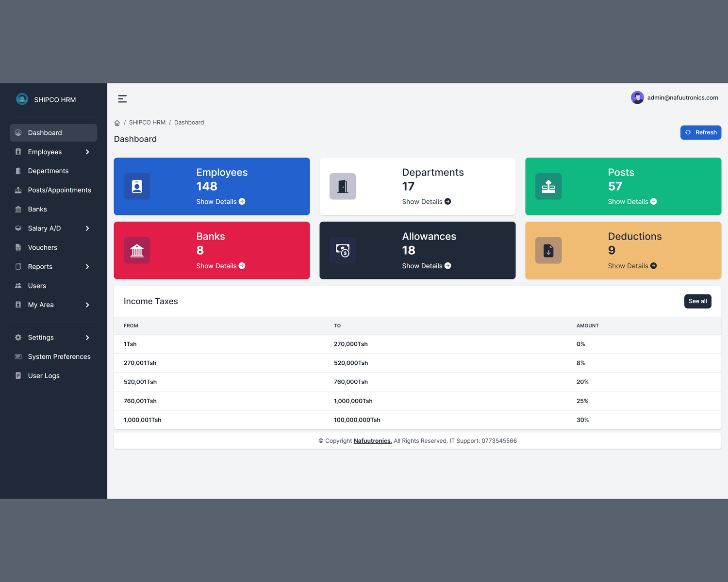
Task: Click the SHIPCO HRM logo icon
Action: coord(22,99)
